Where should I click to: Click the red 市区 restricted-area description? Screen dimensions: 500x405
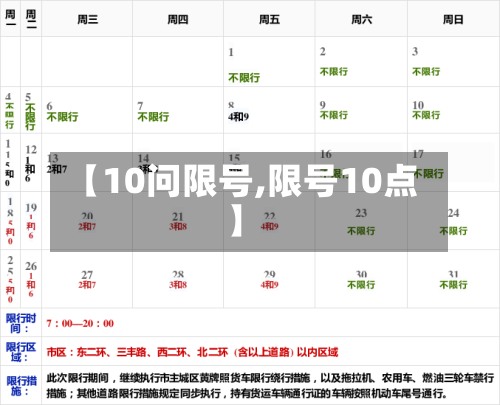[192, 352]
